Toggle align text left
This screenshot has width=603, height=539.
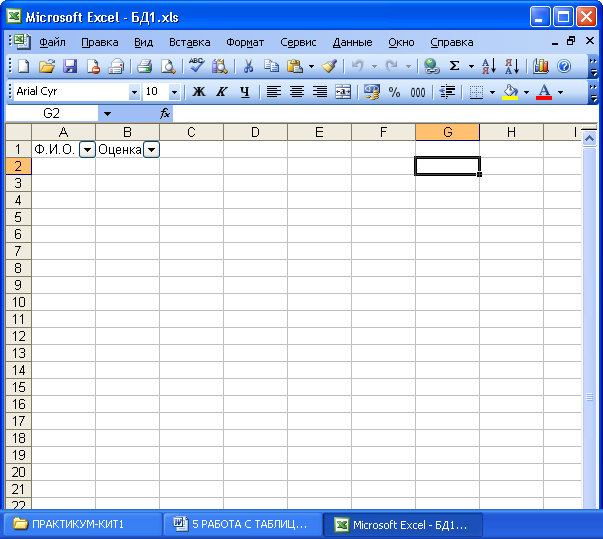click(273, 92)
